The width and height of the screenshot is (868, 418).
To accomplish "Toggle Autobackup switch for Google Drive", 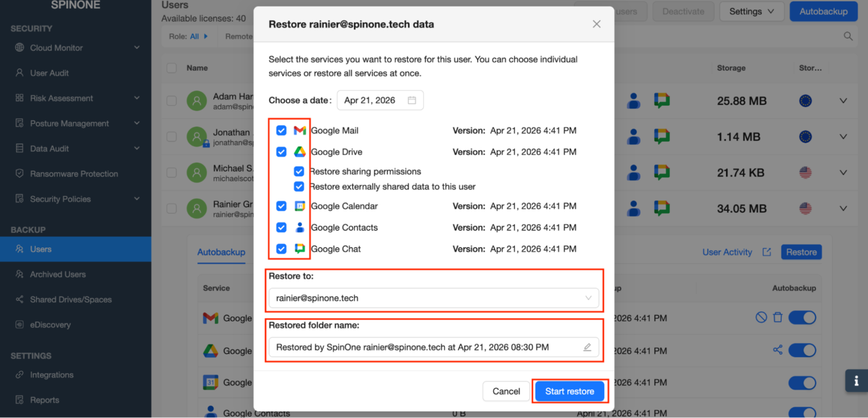I will coord(802,351).
